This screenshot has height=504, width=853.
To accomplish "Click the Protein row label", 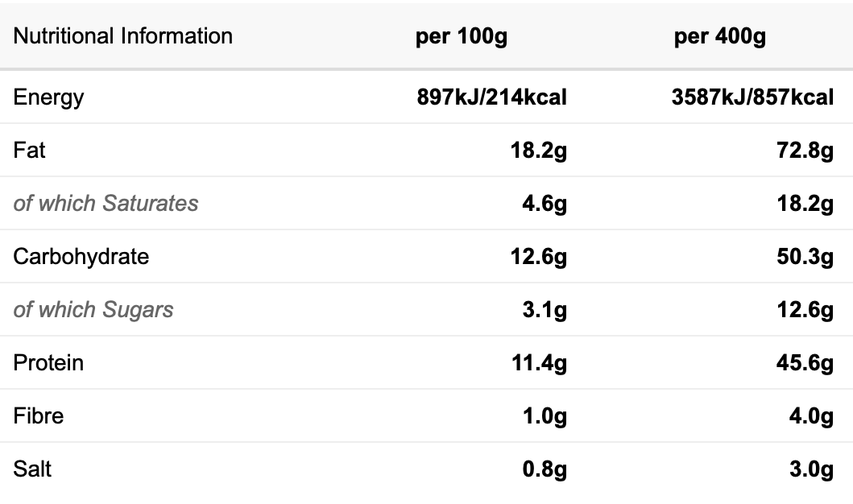I will [x=48, y=362].
